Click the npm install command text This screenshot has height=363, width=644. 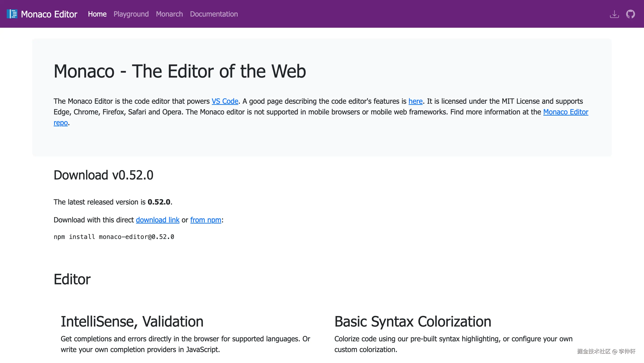coord(114,236)
